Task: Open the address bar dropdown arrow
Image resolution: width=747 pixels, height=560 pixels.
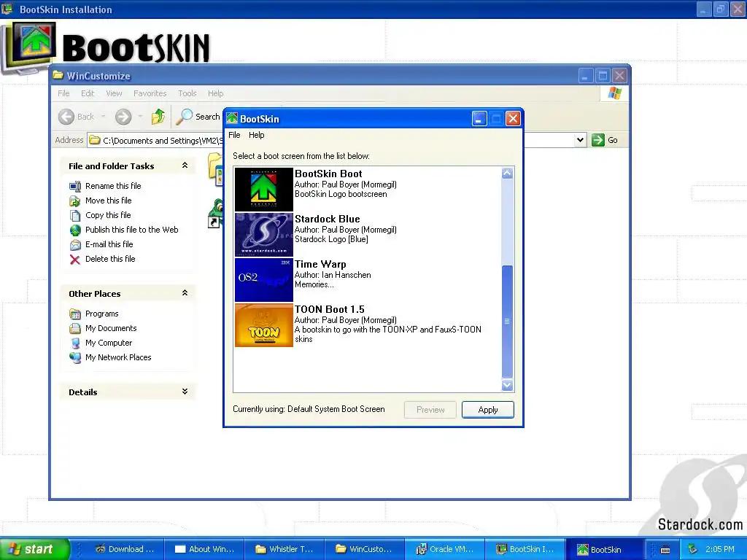Action: click(x=580, y=140)
